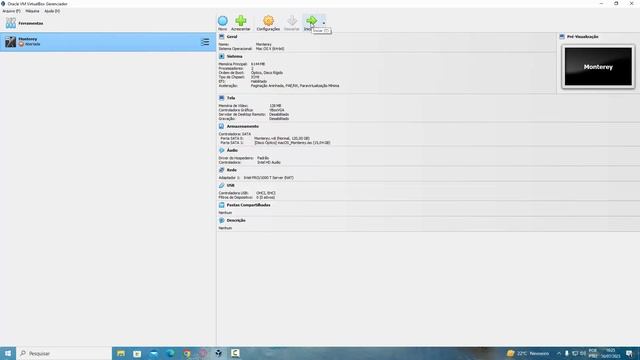Click the Servidor de Desktop Remoto row
This screenshot has width=640, height=360.
(x=253, y=114)
